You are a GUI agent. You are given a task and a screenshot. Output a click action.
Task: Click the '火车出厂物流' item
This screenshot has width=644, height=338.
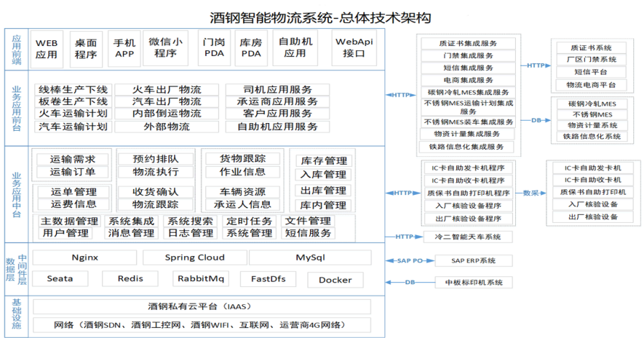click(167, 89)
